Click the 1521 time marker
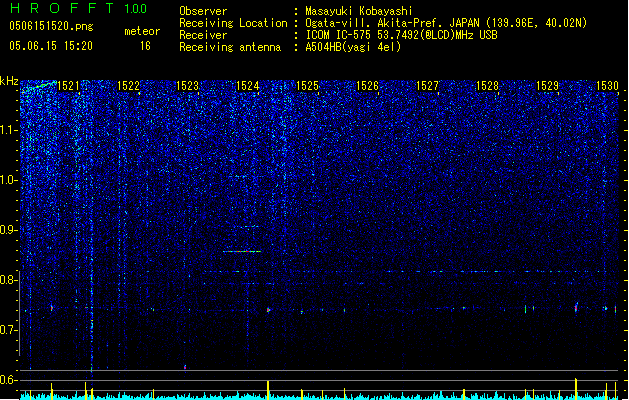This screenshot has width=629, height=400. (x=68, y=86)
